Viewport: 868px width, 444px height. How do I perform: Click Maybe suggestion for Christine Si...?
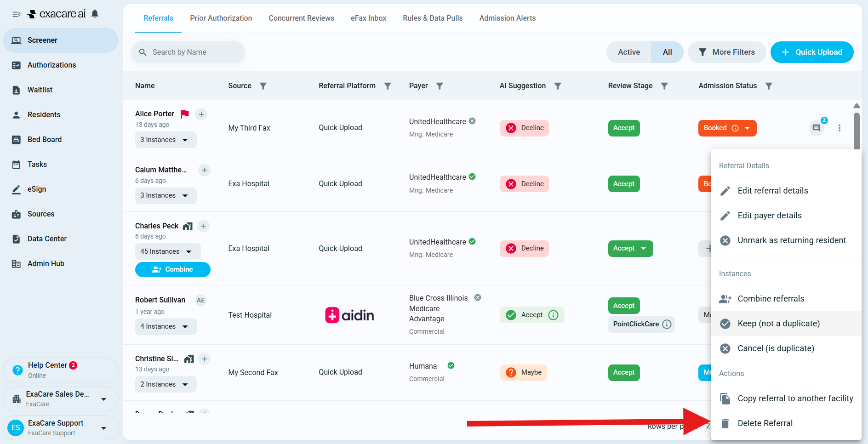pyautogui.click(x=523, y=372)
